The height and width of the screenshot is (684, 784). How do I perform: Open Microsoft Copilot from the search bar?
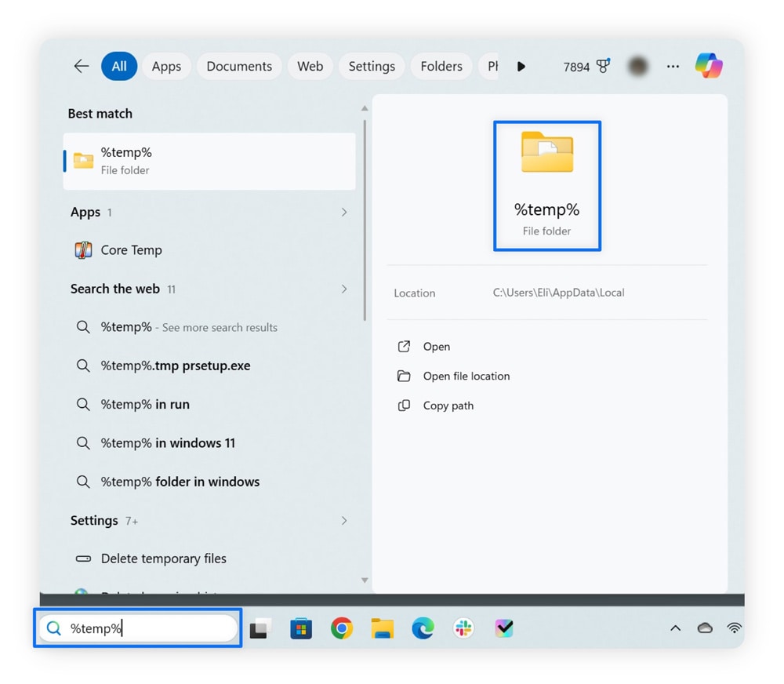[x=710, y=66]
